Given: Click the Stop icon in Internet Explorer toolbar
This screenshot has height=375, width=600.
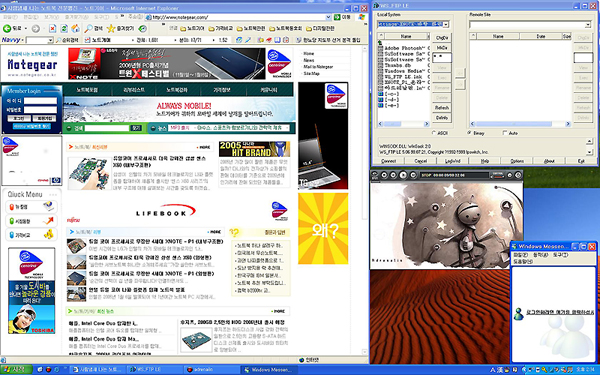Looking at the screenshot, I should 52,29.
